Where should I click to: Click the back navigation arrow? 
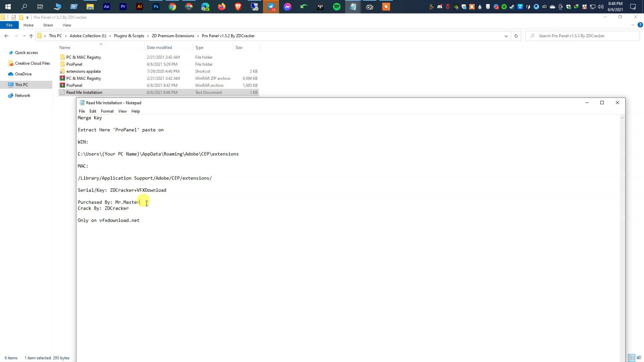[6, 36]
